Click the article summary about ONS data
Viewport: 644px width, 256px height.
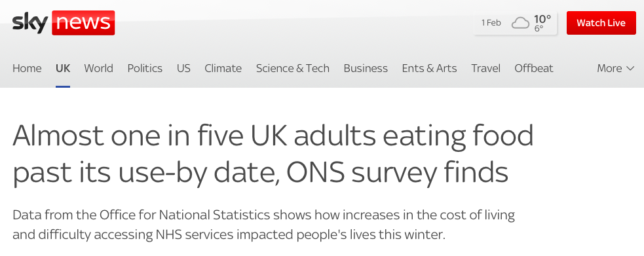coord(263,225)
